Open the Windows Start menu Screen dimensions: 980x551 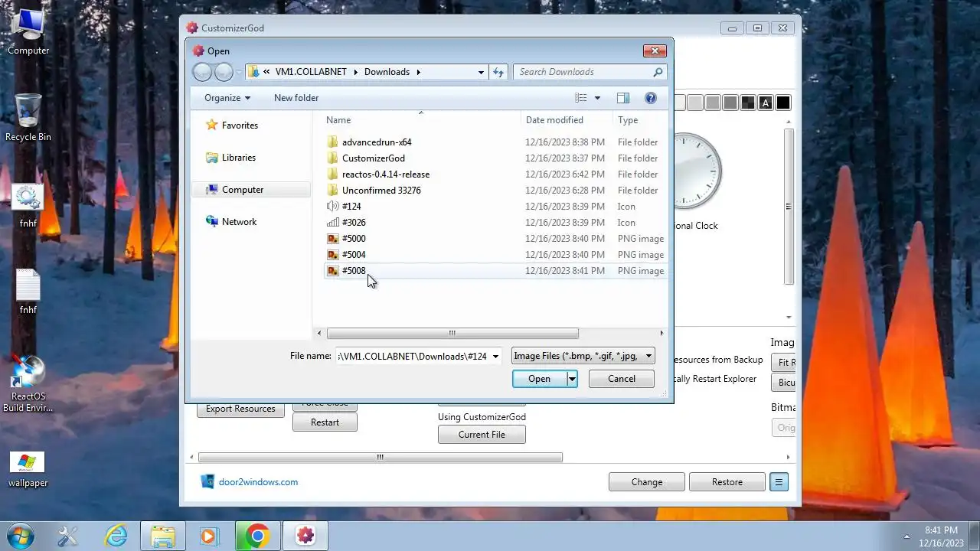[19, 535]
